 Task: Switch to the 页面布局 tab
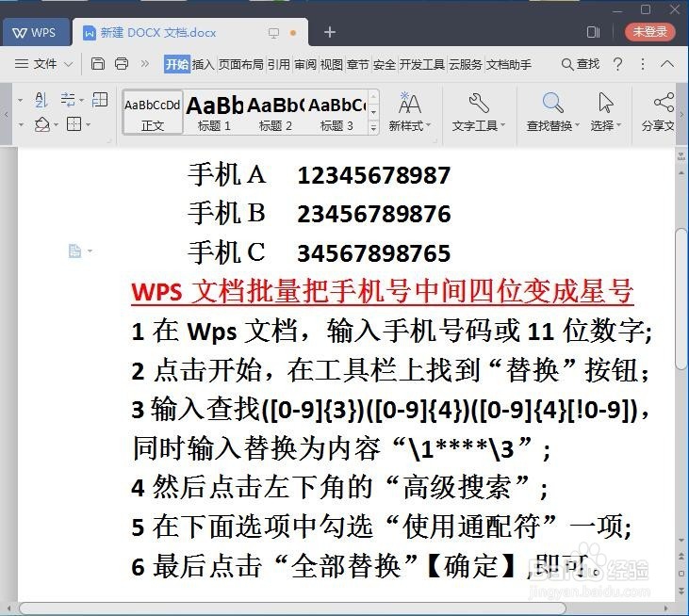pos(240,65)
